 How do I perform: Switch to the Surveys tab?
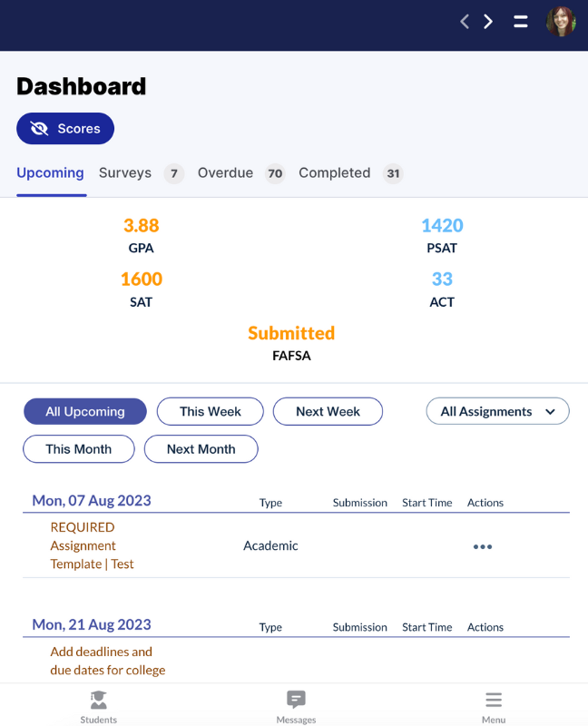[x=125, y=173]
